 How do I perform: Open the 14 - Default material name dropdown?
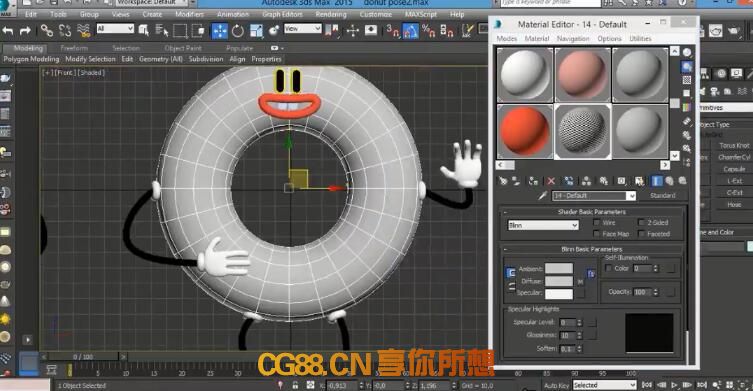[594, 196]
